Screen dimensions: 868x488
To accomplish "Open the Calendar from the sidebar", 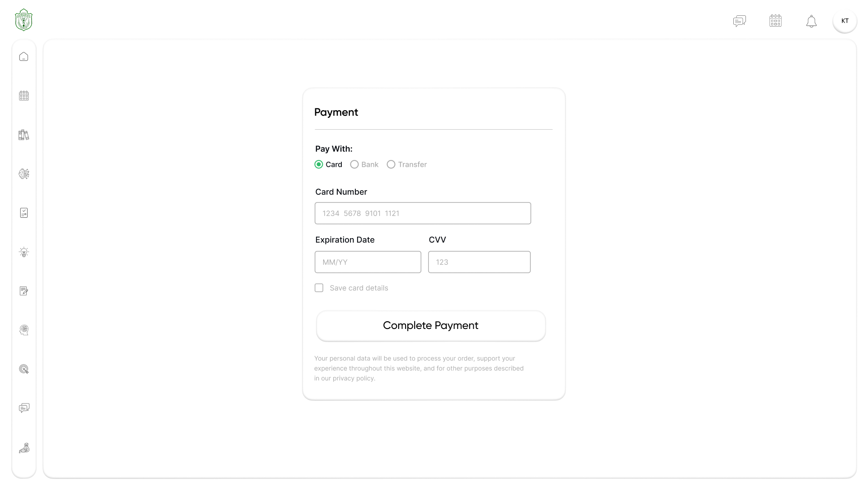I will pos(24,95).
